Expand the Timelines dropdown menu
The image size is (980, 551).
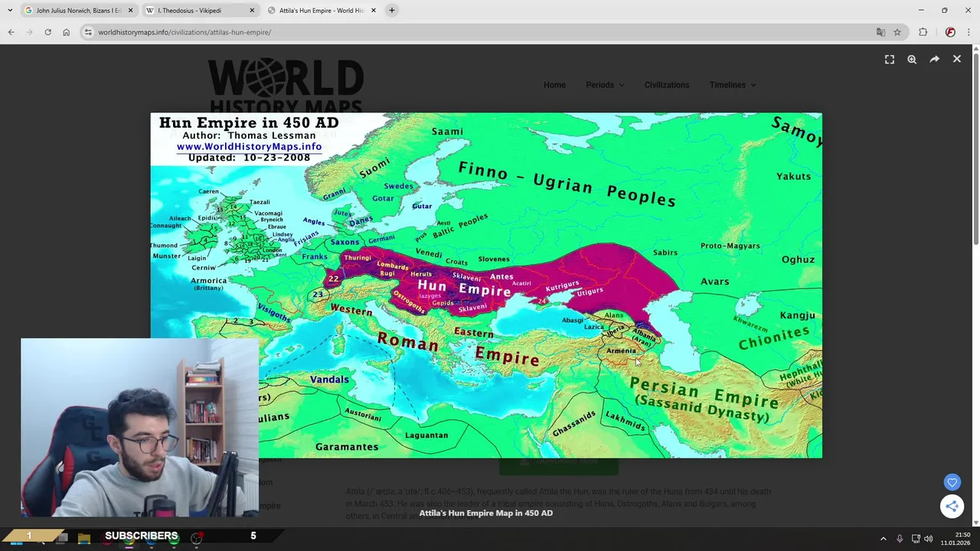[733, 85]
